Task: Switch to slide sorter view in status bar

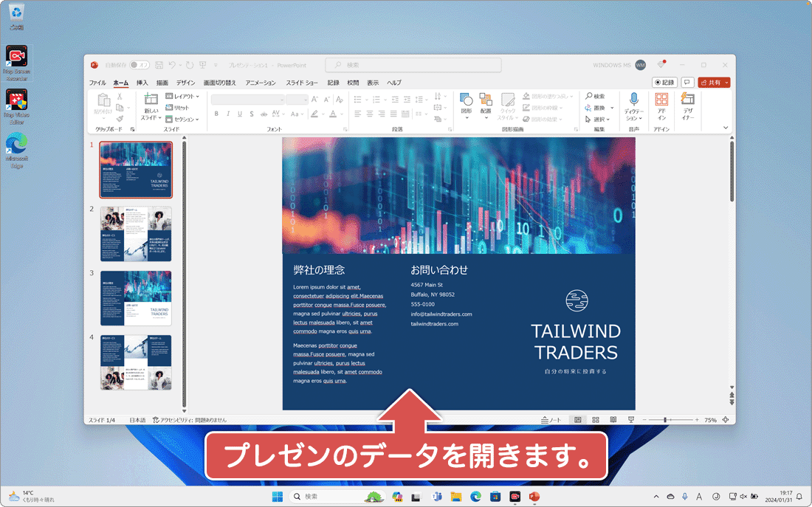Action: click(x=596, y=419)
